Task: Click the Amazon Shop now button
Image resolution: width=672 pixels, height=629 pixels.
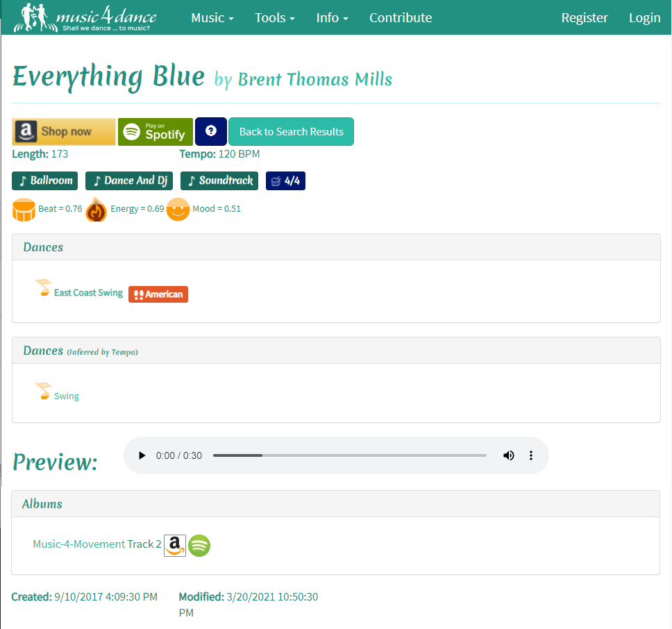Action: click(64, 131)
